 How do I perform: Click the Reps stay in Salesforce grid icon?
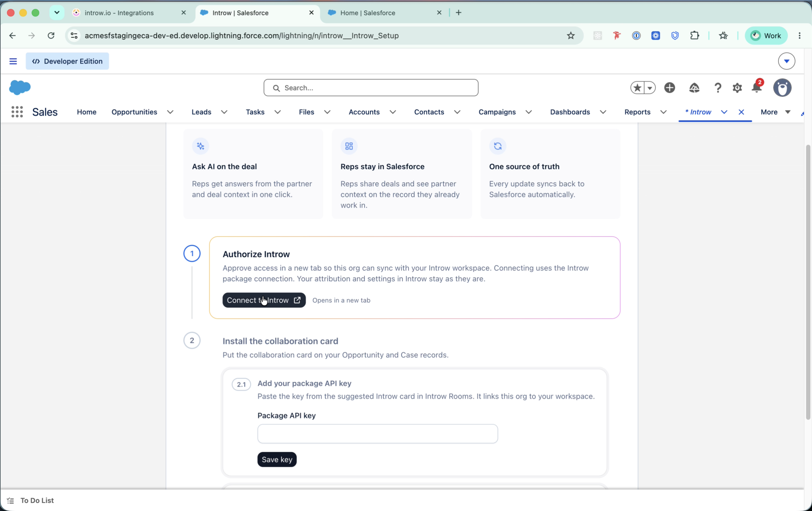349,146
